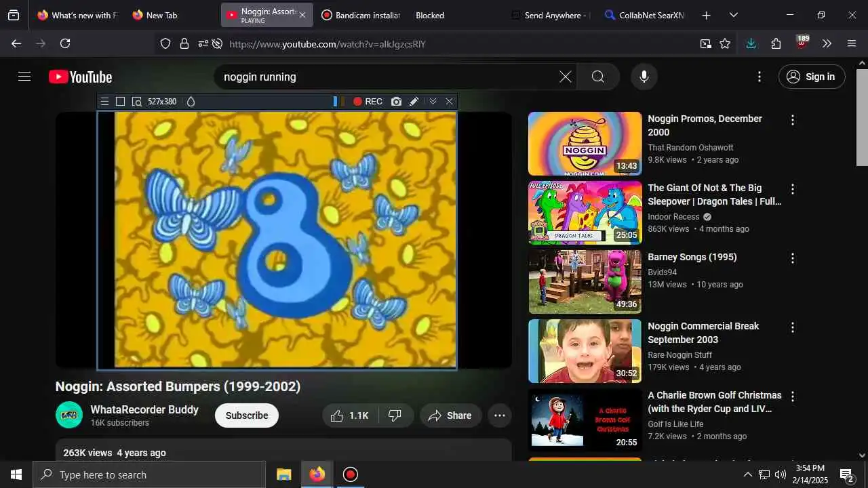This screenshot has width=868, height=488.
Task: Click the Sign in button
Action: coord(812,77)
